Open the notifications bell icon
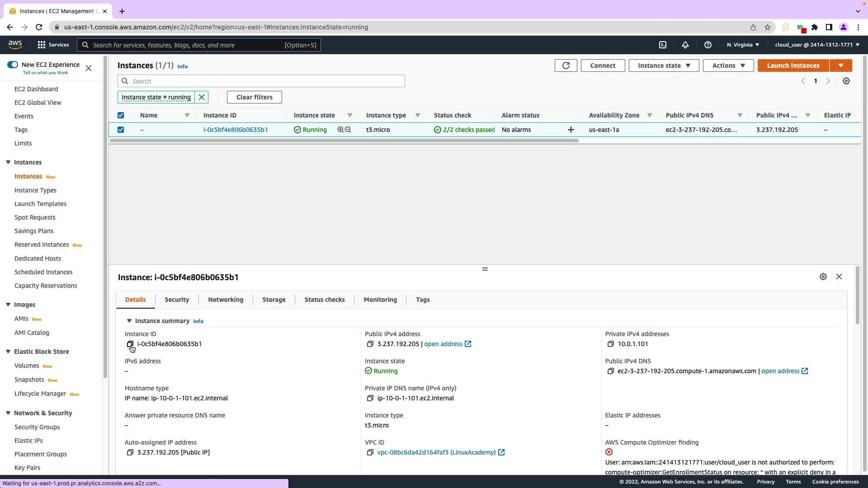The width and height of the screenshot is (868, 488). tap(685, 45)
